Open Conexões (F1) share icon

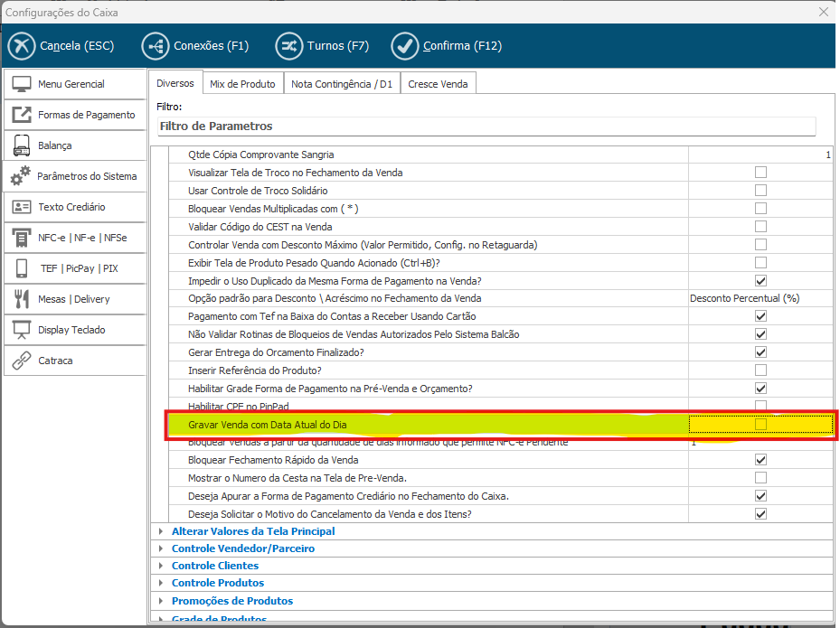[x=156, y=46]
